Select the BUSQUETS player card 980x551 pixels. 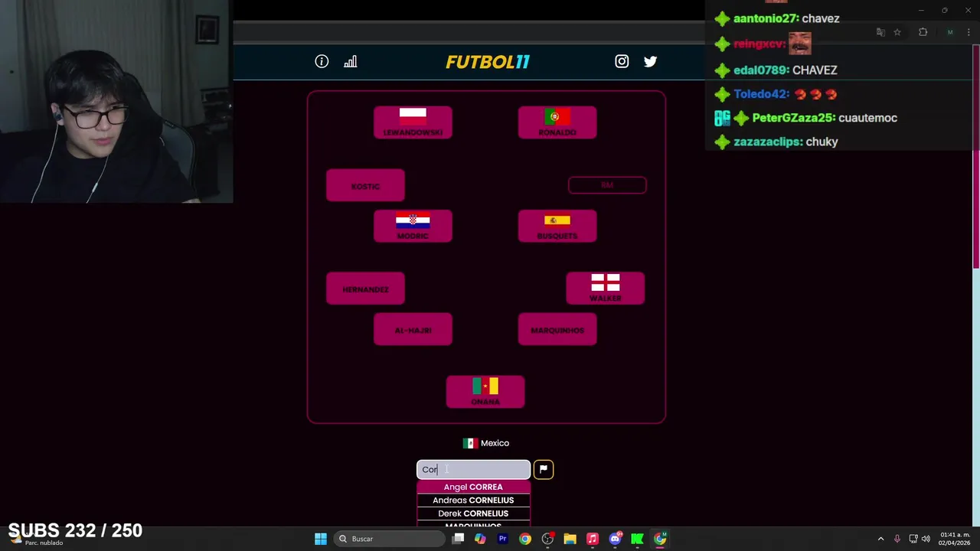(557, 227)
